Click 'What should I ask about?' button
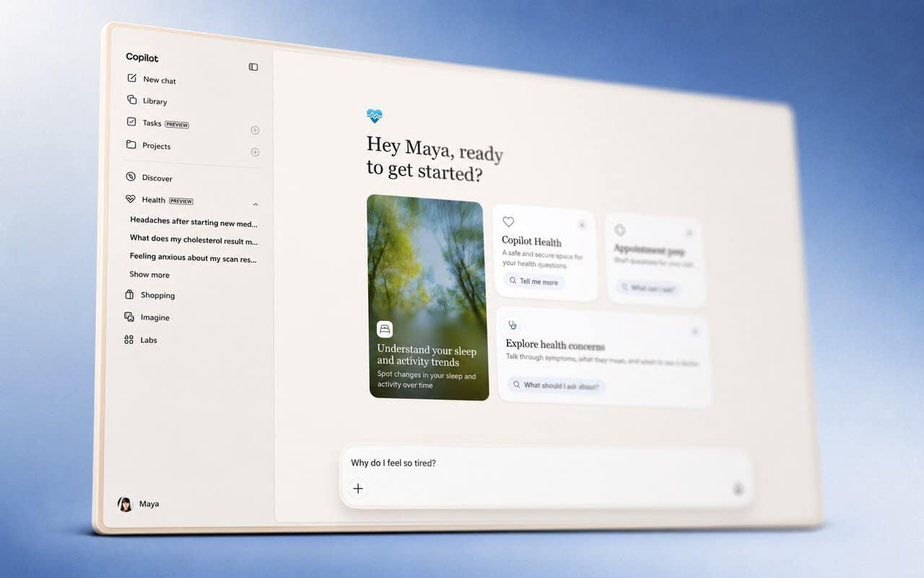This screenshot has width=924, height=578. pos(555,385)
